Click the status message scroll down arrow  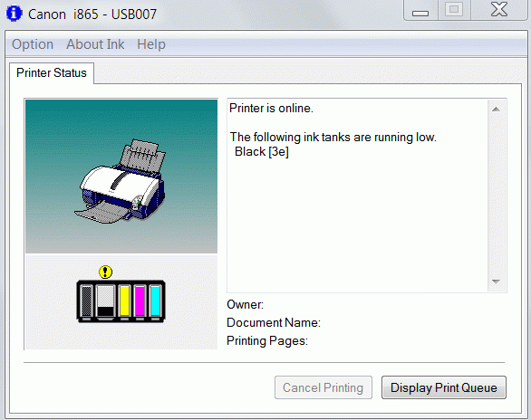pos(497,282)
